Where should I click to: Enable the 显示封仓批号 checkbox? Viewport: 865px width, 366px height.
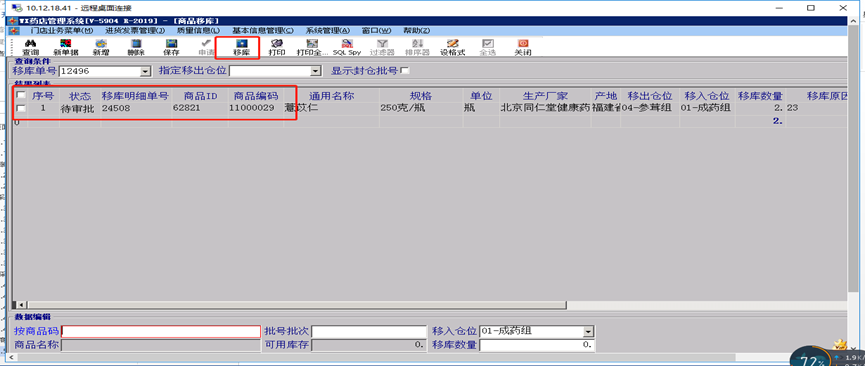405,71
